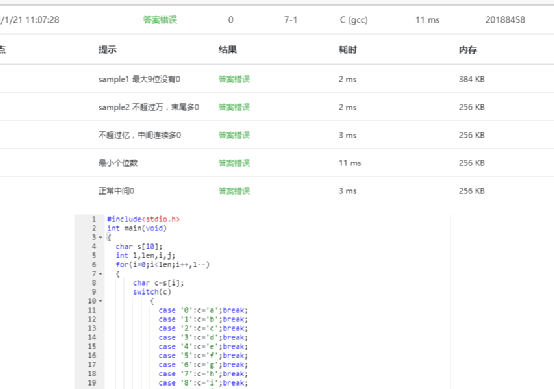Click the code line case '0':c='a';break;
The width and height of the screenshot is (554, 389).
click(203, 310)
